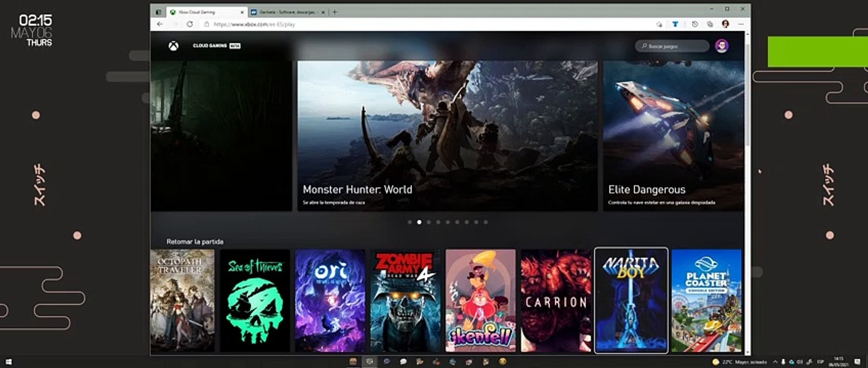Show hidden system tray icons
Viewport: 868px width, 368px height.
pyautogui.click(x=775, y=362)
